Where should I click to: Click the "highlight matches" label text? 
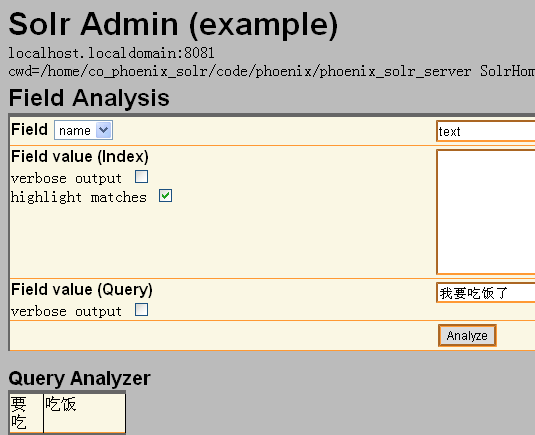tap(79, 198)
